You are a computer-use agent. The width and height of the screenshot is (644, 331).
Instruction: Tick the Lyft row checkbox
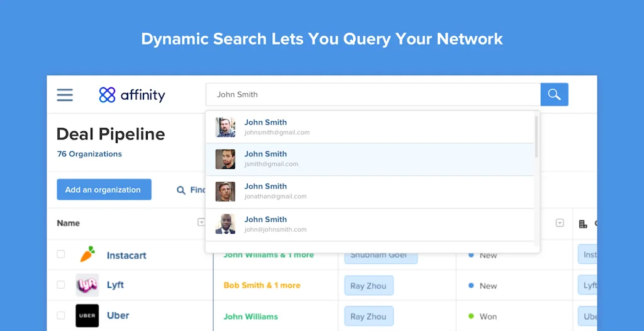61,285
